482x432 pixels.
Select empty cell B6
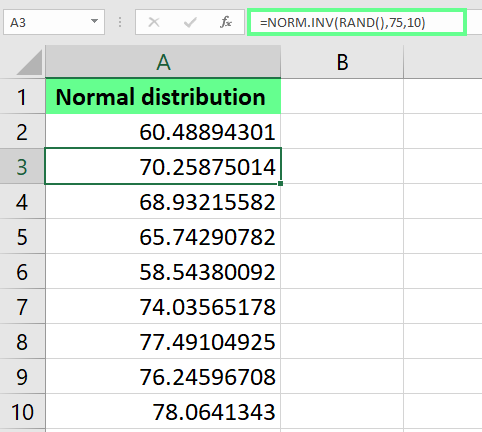coord(342,272)
